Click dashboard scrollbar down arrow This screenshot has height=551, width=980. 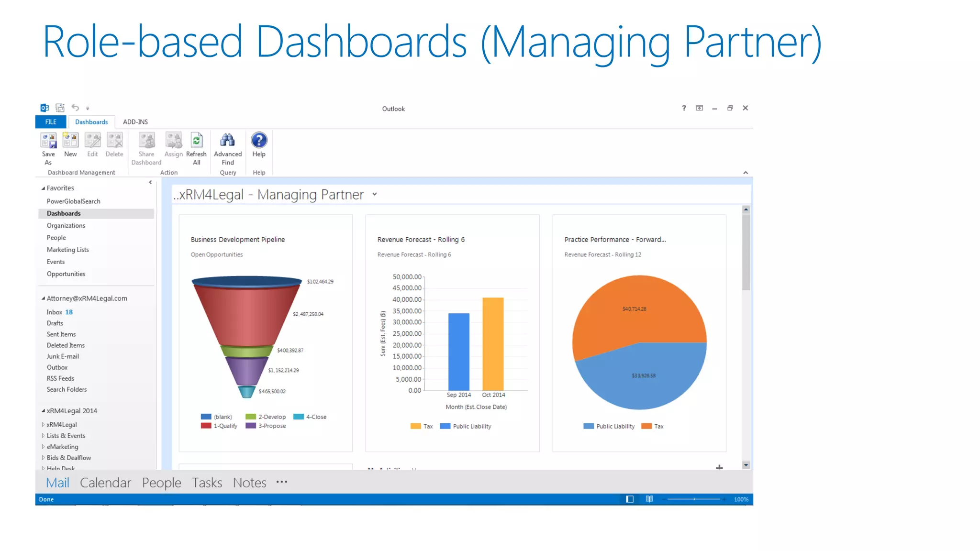[746, 465]
